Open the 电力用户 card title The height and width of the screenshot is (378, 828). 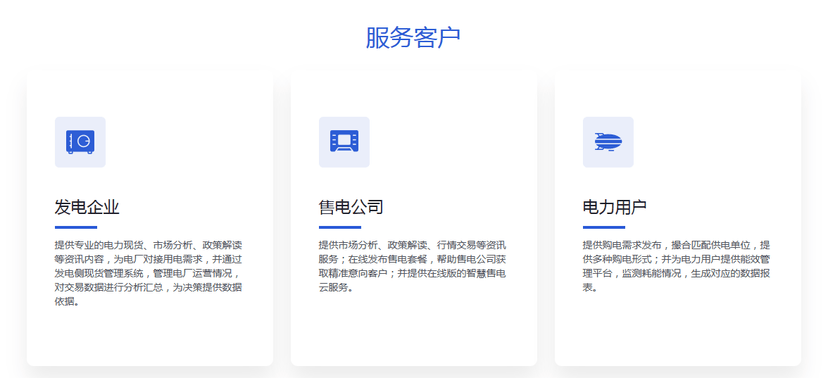615,207
